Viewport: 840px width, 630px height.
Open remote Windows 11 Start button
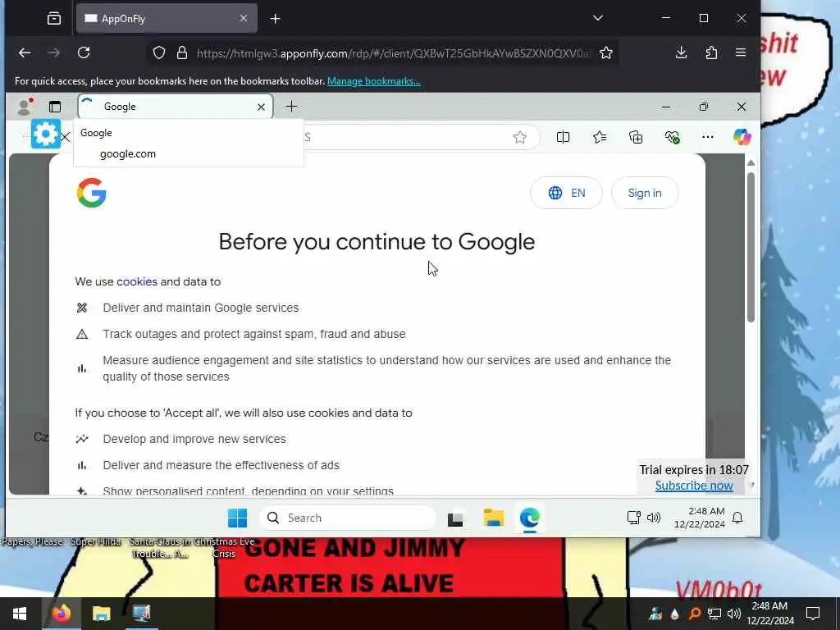[x=237, y=518]
